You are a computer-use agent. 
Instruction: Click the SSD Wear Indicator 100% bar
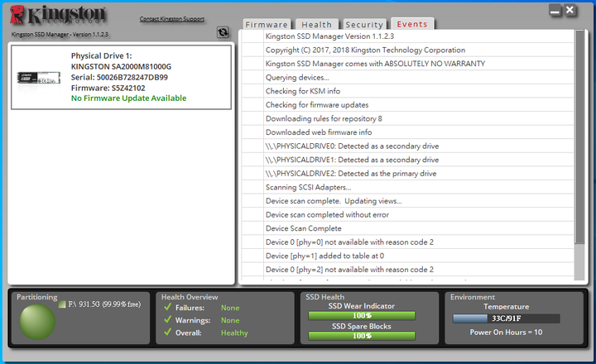(x=362, y=315)
